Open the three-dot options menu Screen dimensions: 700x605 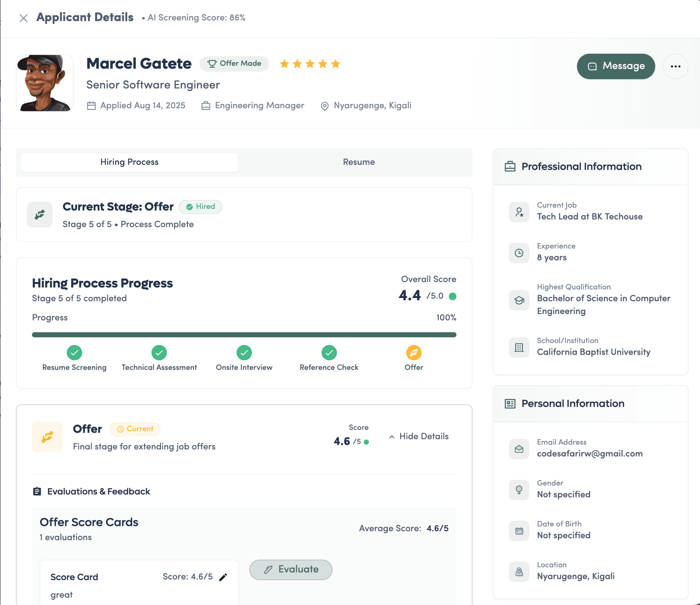point(675,66)
